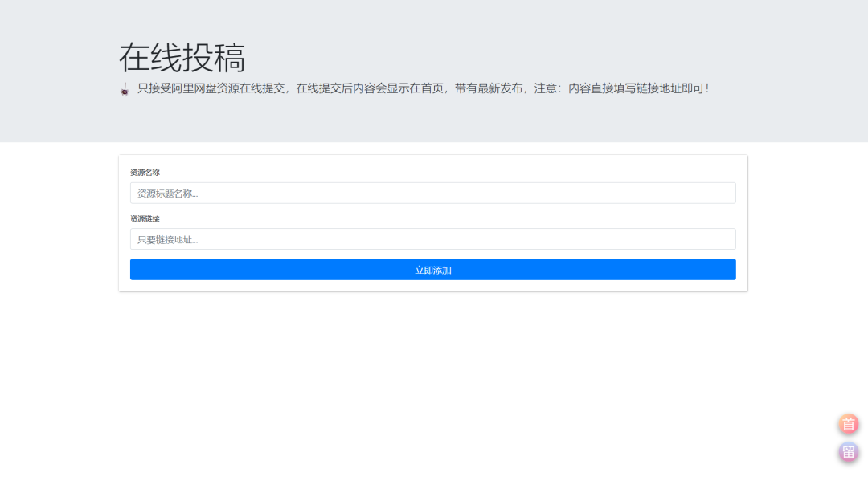Click the blue full-width submit bar
The image size is (868, 489).
pos(433,269)
